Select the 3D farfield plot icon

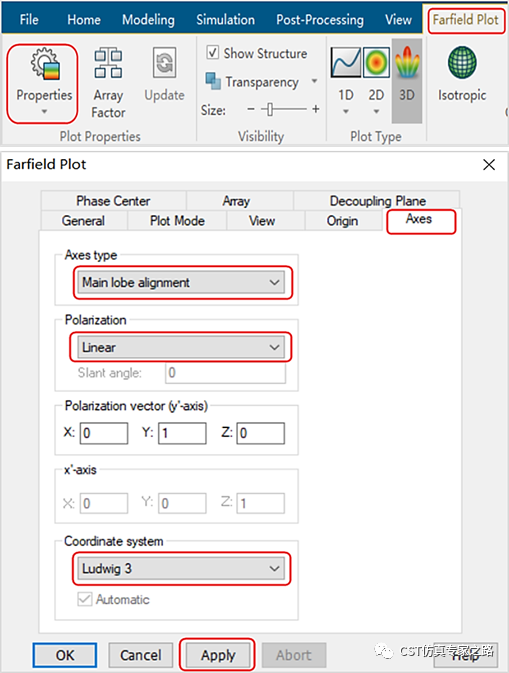pos(407,62)
